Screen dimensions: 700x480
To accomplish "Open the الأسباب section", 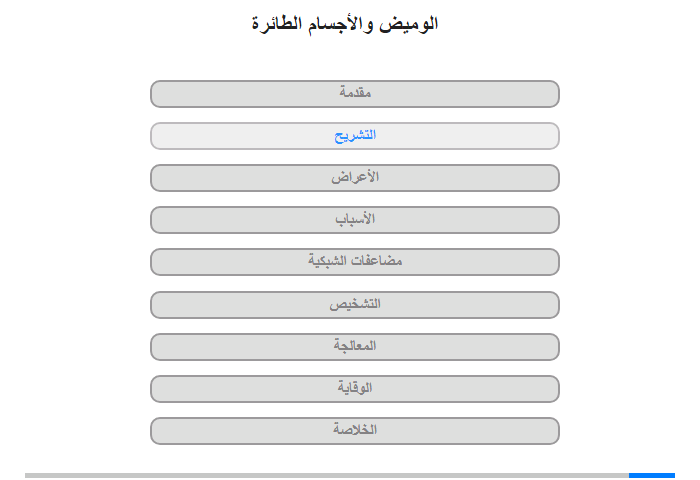I will coord(354,220).
